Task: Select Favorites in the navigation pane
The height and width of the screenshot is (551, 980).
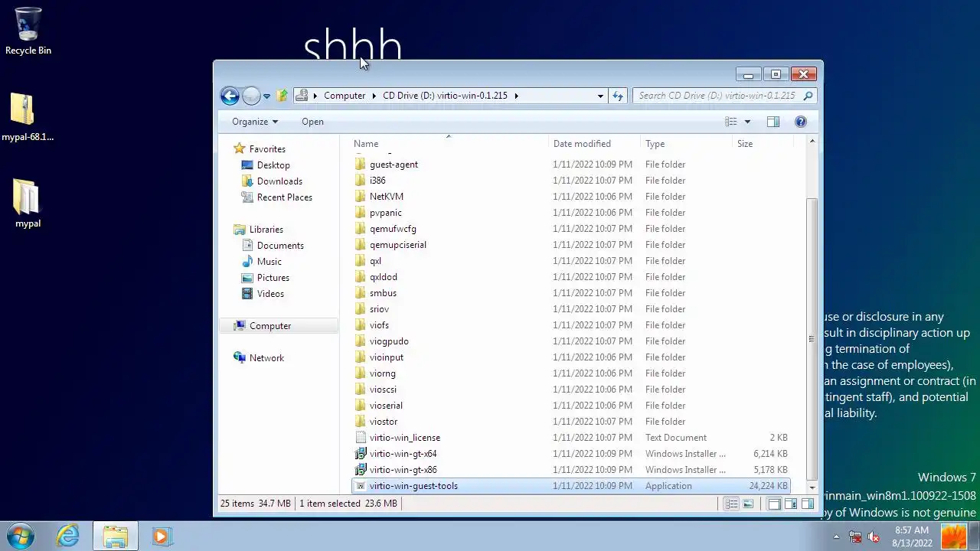Action: [x=267, y=149]
